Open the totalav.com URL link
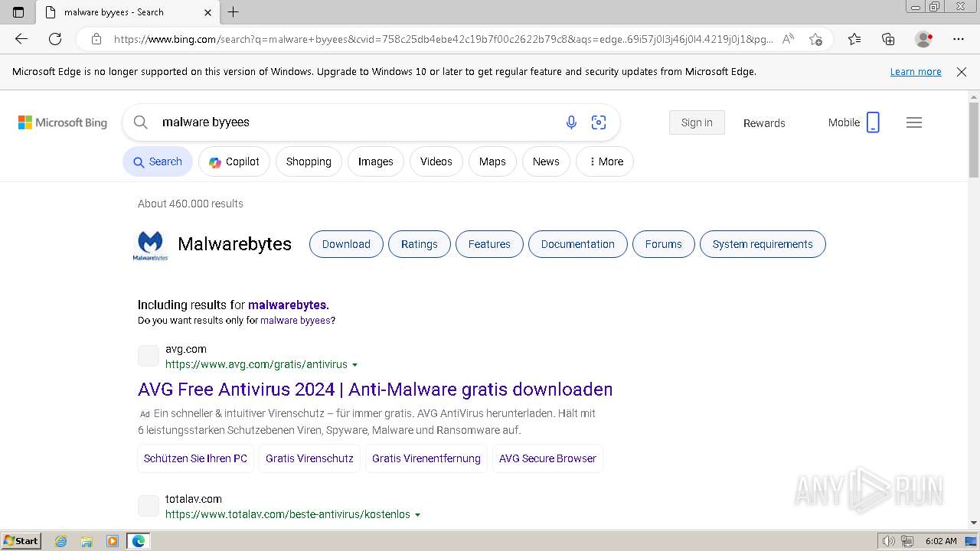The image size is (980, 551). coord(288,514)
